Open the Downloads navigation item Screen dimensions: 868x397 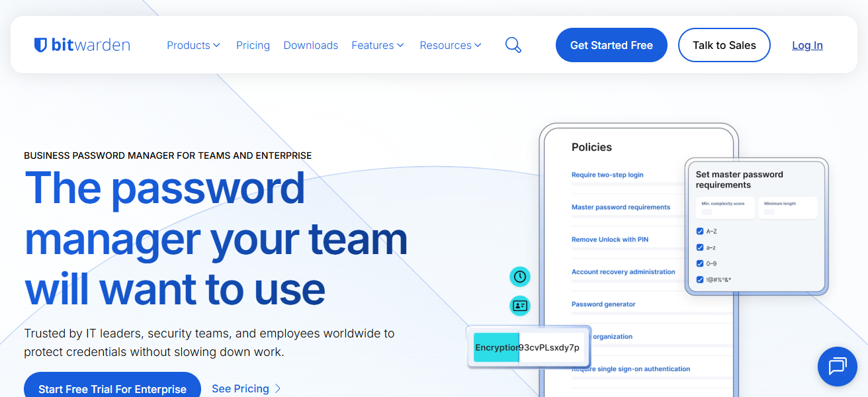pyautogui.click(x=311, y=45)
